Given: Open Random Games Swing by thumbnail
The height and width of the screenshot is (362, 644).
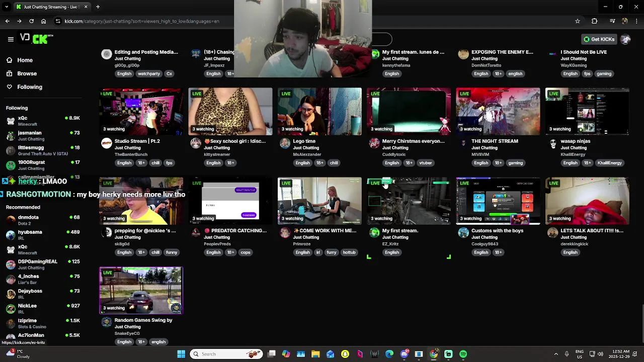Looking at the screenshot, I should (141, 291).
